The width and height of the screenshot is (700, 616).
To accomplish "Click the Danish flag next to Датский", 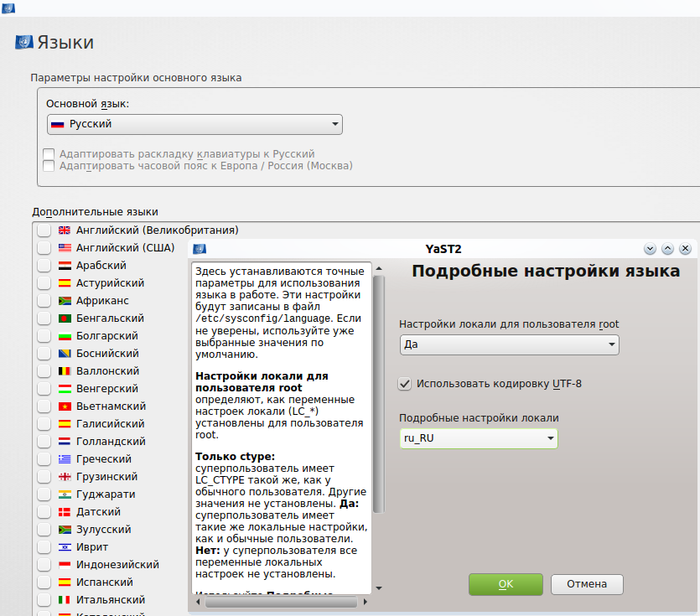I will (65, 512).
